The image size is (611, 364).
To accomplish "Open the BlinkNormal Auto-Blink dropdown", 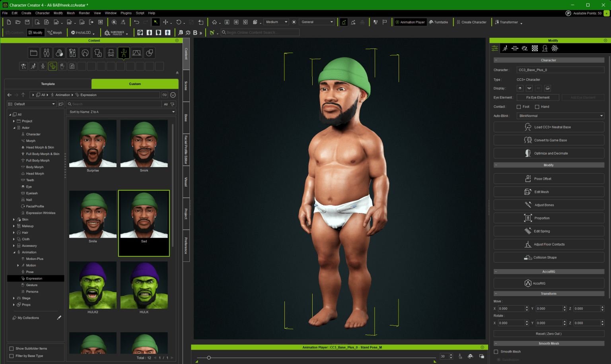I will [x=560, y=116].
